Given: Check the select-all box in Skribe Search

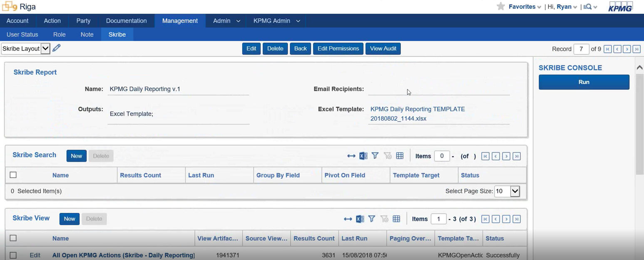Looking at the screenshot, I should click(13, 175).
